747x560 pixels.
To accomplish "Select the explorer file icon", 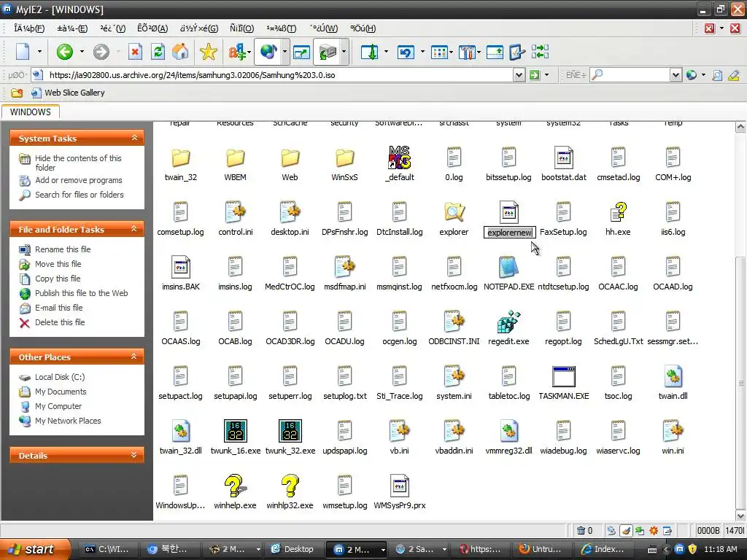I will click(454, 212).
